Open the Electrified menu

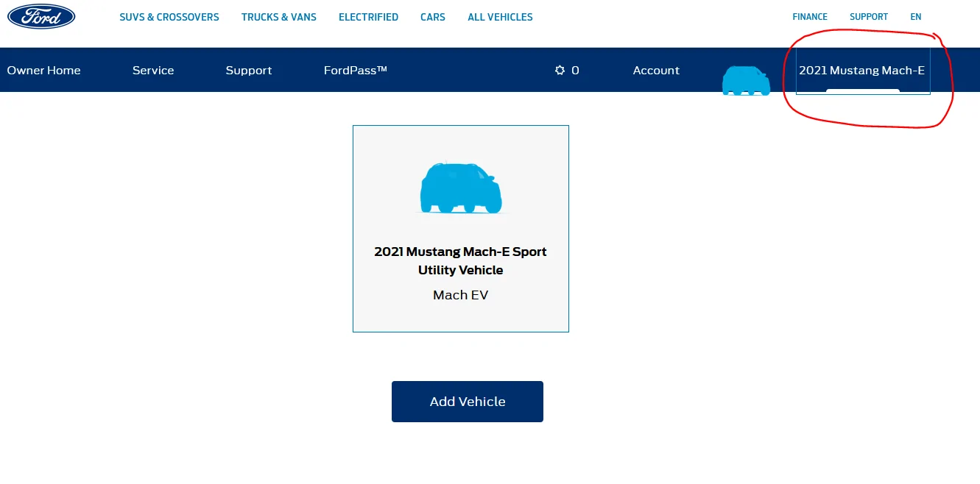tap(368, 17)
